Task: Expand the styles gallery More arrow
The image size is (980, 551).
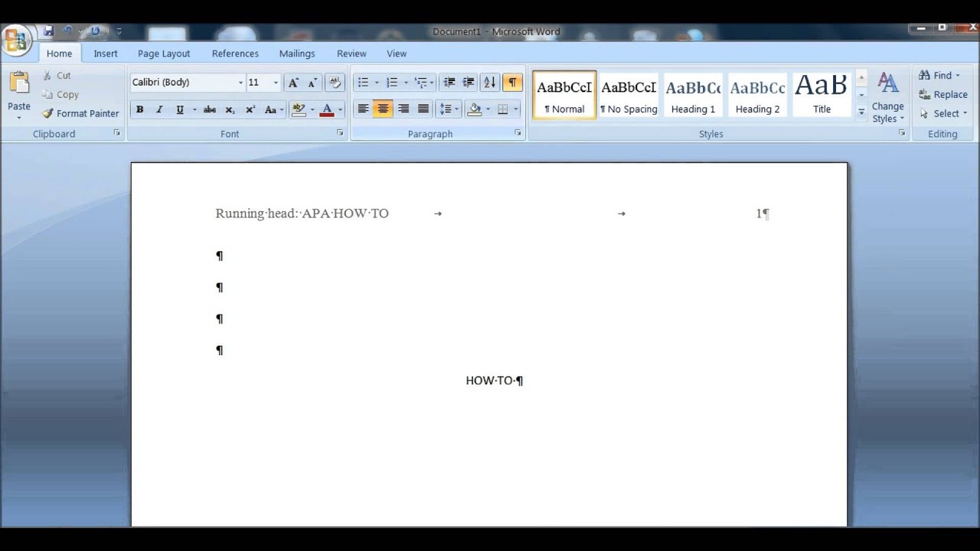Action: coord(861,112)
